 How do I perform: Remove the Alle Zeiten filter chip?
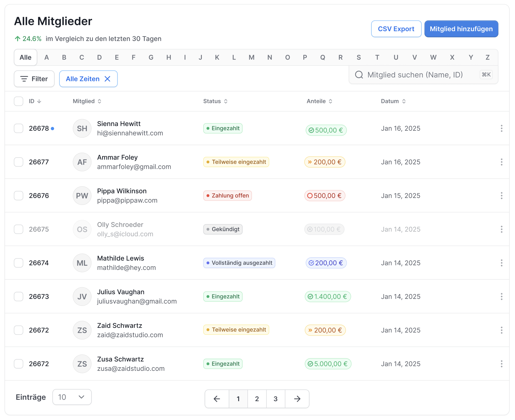[108, 79]
